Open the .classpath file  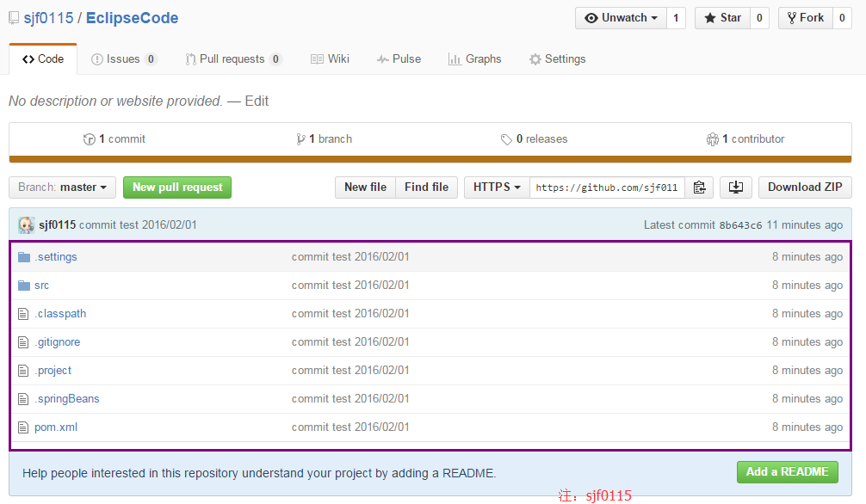tap(60, 314)
